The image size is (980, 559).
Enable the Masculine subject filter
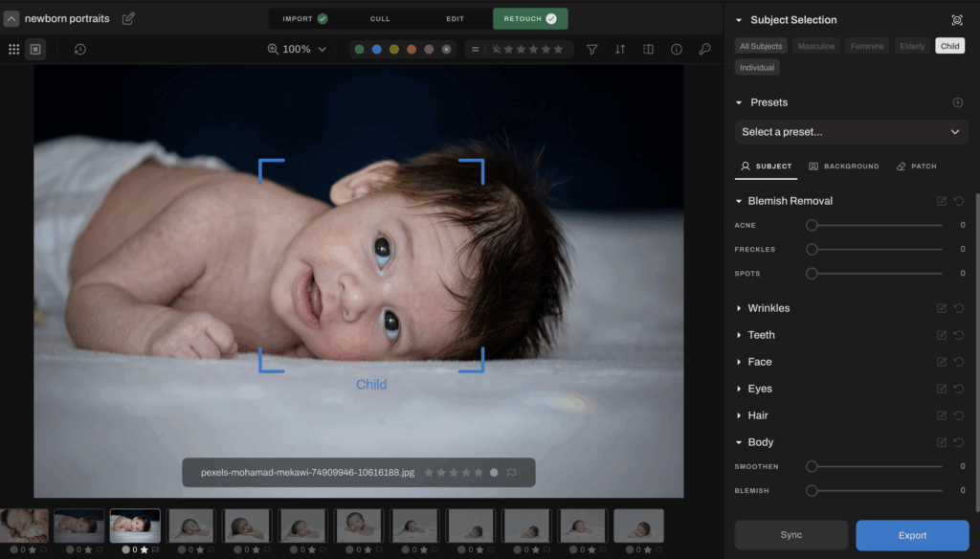[x=816, y=45]
